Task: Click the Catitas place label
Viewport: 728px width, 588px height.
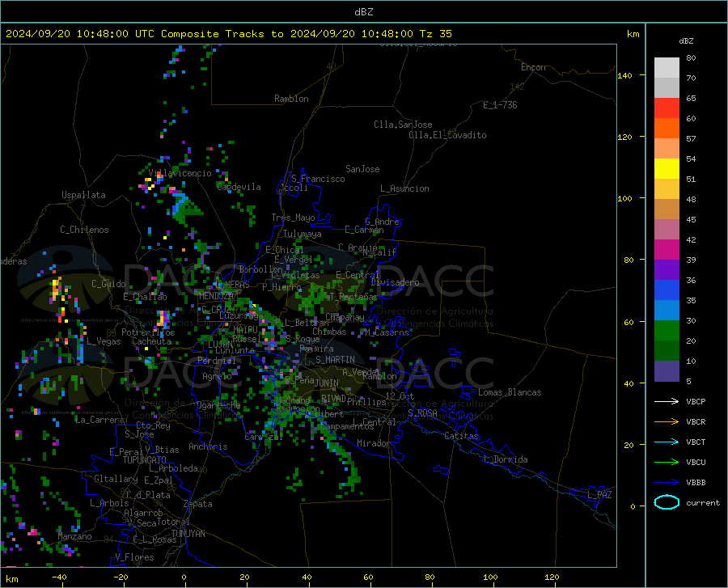Action: click(461, 436)
